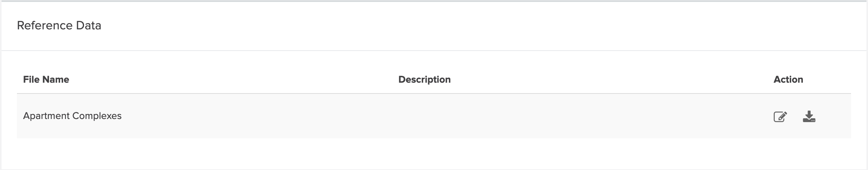Image resolution: width=868 pixels, height=170 pixels.
Task: Edit the Apartment Complexes reference data entry
Action: 780,116
